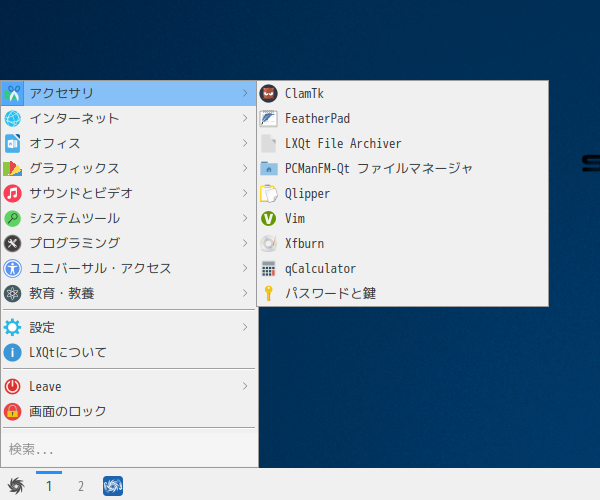
Task: Click the 検索... search field
Action: (129, 449)
